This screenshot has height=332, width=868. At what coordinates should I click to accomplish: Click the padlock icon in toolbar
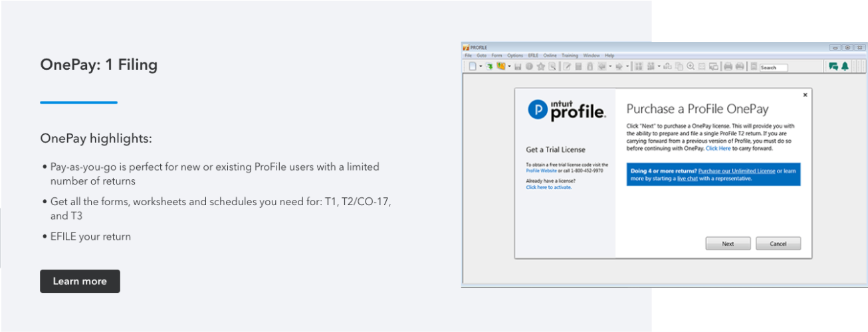coord(590,66)
